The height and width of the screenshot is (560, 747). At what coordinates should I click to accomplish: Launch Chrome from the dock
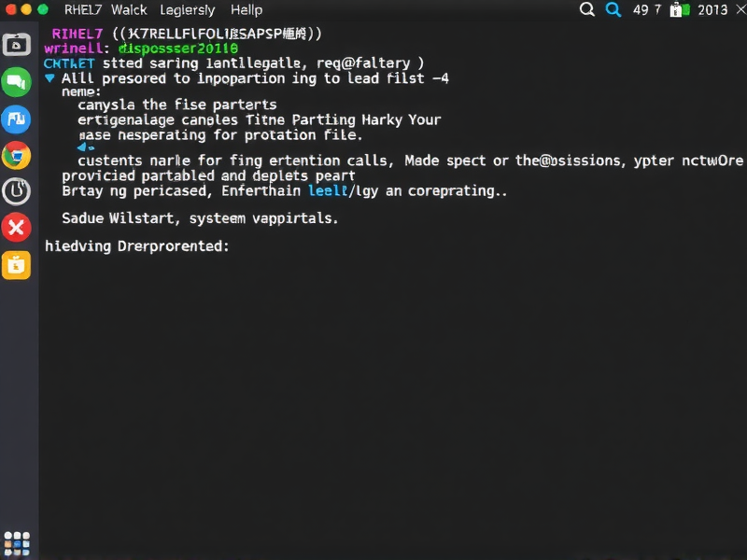point(16,155)
